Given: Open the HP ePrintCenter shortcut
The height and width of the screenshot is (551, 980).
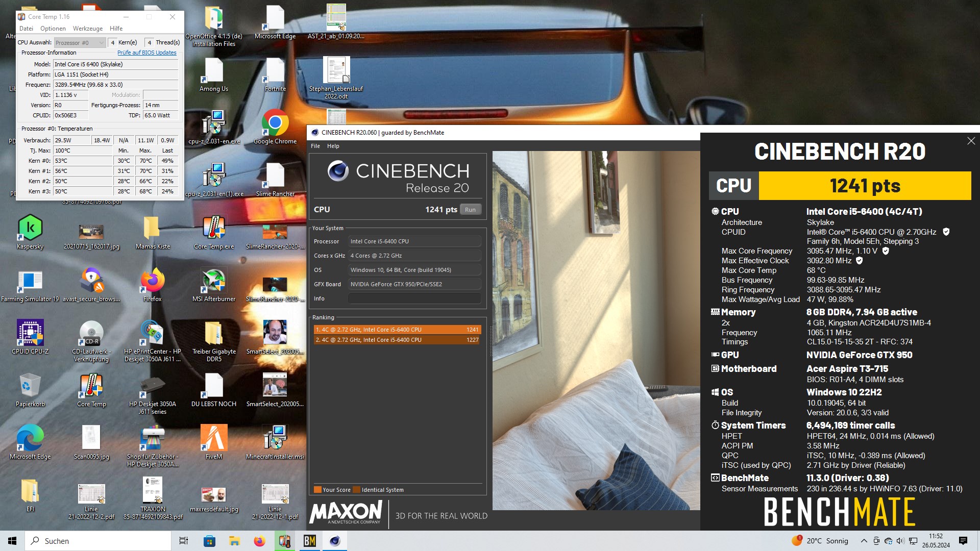Looking at the screenshot, I should point(153,341).
